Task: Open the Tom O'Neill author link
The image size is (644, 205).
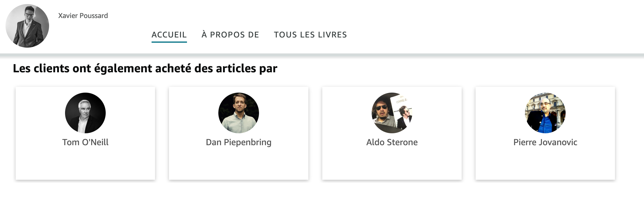Action: pyautogui.click(x=85, y=142)
